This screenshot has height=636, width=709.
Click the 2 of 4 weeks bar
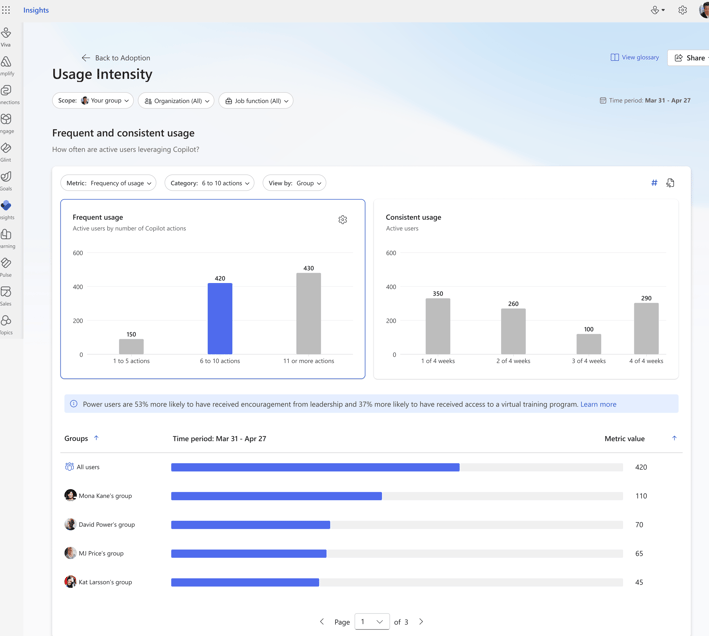click(513, 331)
